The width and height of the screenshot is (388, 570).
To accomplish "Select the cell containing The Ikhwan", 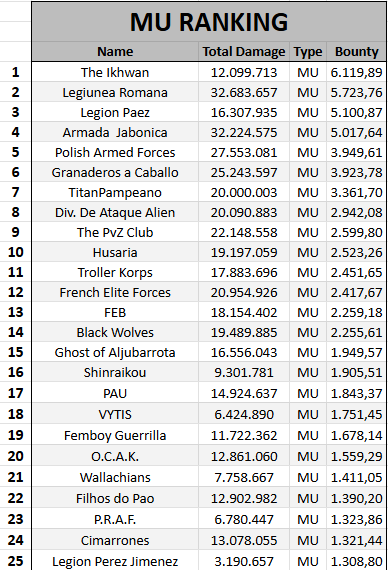I will click(x=115, y=72).
